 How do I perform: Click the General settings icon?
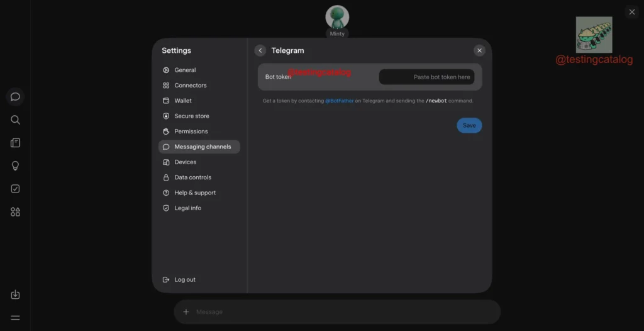click(166, 70)
